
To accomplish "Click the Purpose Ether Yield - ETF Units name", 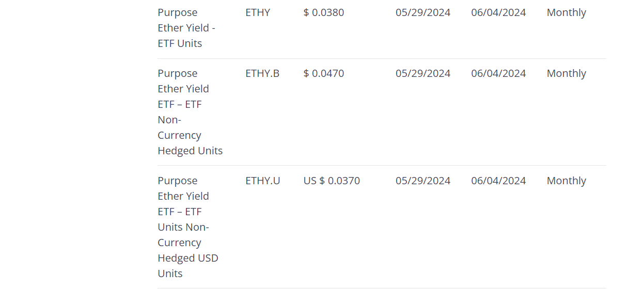I will pyautogui.click(x=186, y=28).
